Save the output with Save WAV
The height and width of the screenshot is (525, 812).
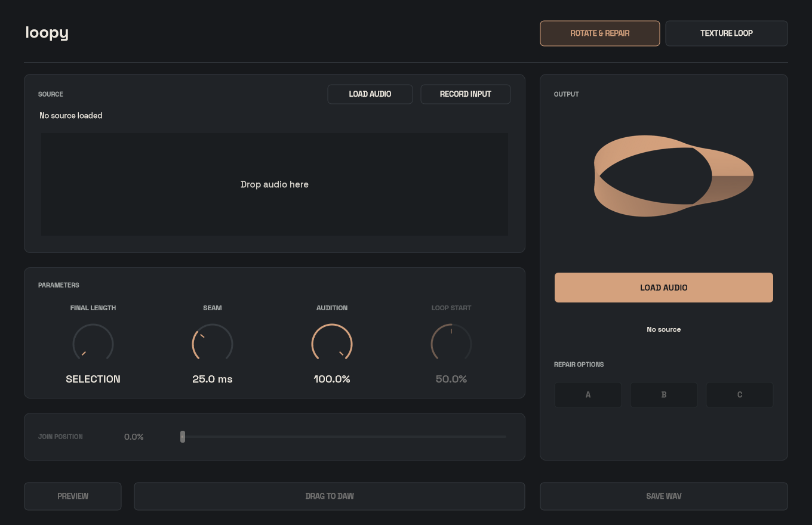pos(664,496)
